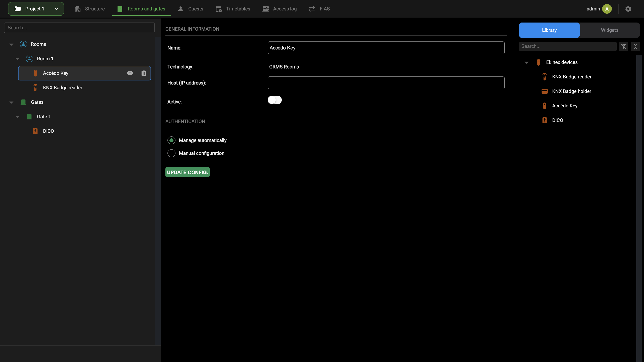644x362 pixels.
Task: Collapse the Ekinex devices group
Action: [526, 63]
